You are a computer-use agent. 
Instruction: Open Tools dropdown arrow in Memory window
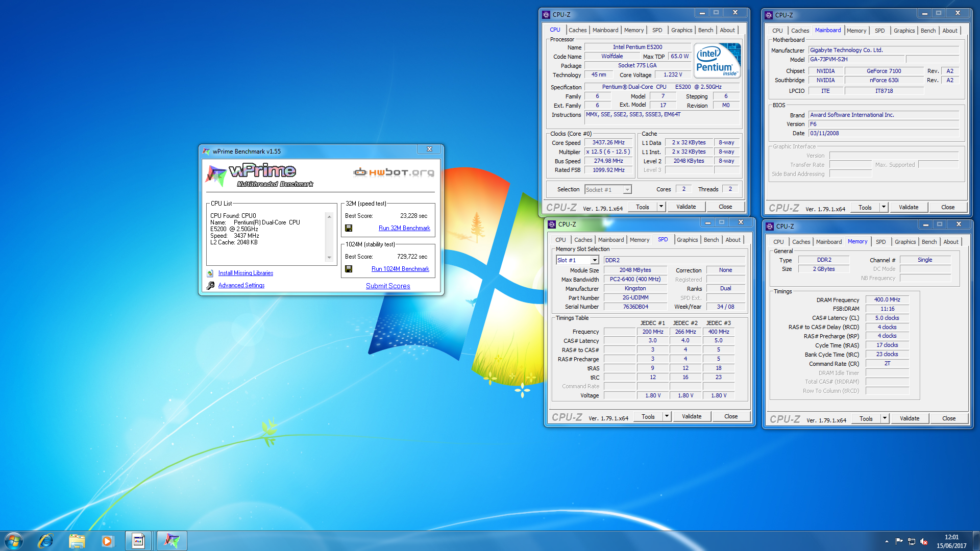click(885, 418)
